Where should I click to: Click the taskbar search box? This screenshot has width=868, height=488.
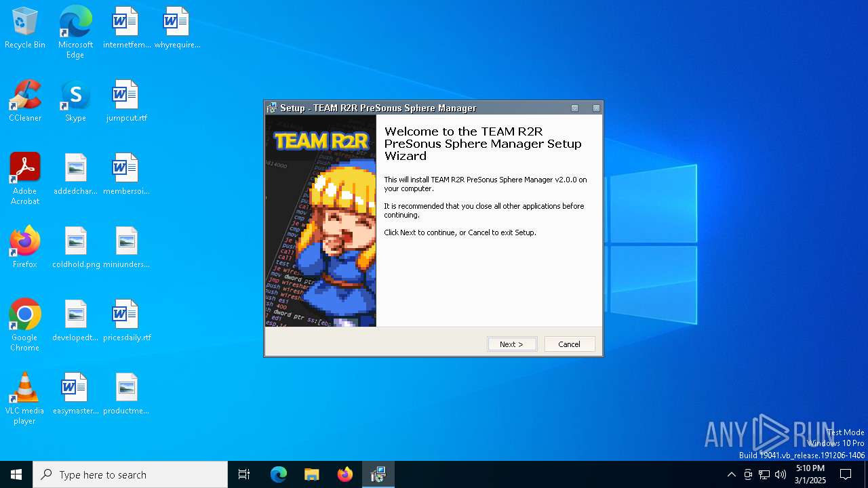[x=130, y=474]
